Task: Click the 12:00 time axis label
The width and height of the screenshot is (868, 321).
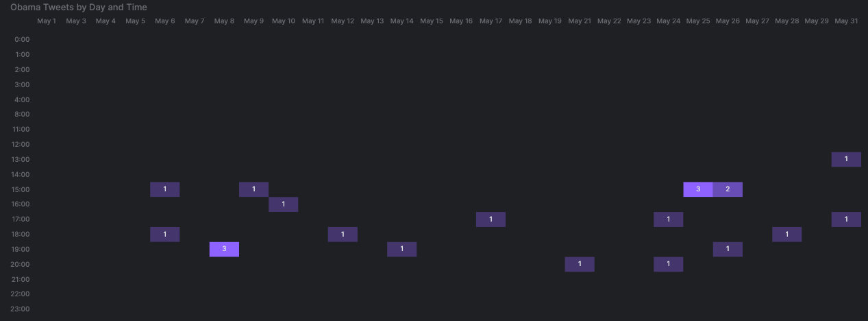Action: [x=21, y=144]
